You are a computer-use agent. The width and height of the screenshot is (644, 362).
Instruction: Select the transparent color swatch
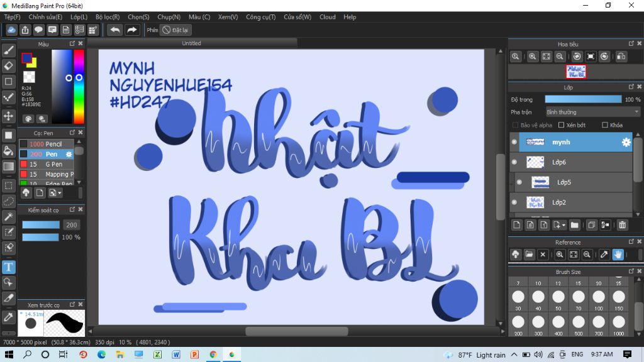(x=29, y=77)
